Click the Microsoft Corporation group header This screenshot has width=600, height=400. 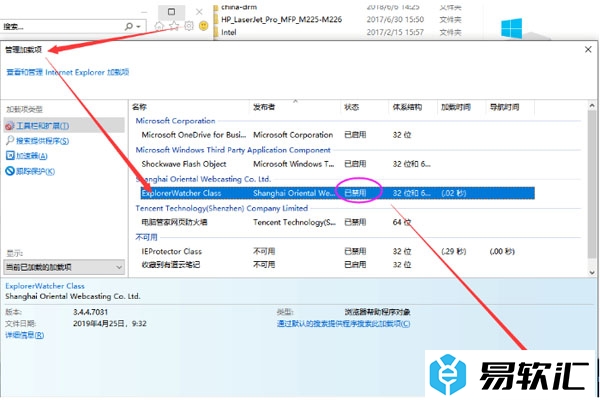(175, 121)
